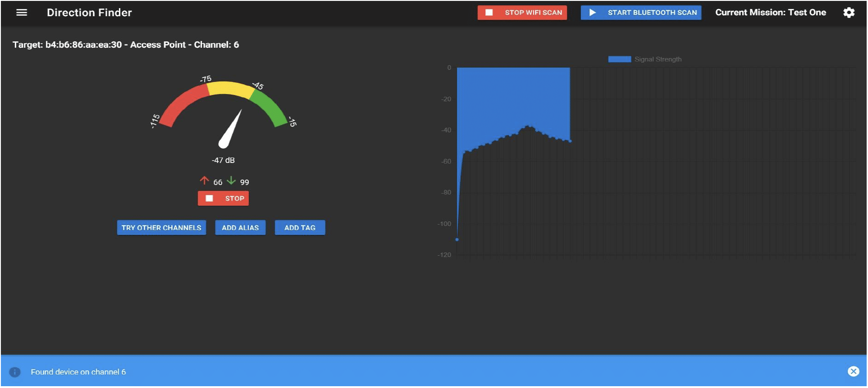868x388 pixels.
Task: Open the hamburger navigation menu
Action: click(22, 13)
